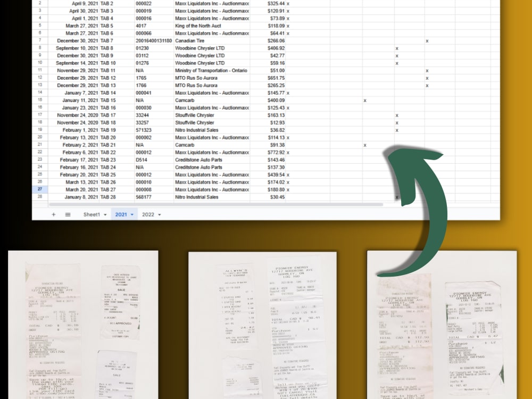532x399 pixels.
Task: Click the horizontal scrollbar above the sheet tabs
Action: click(x=213, y=204)
